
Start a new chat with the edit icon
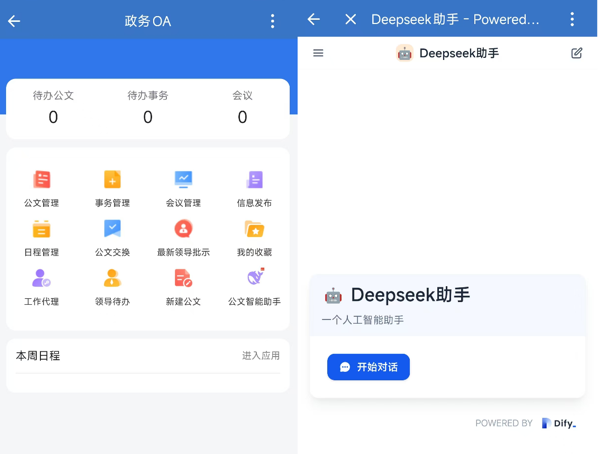(x=577, y=53)
